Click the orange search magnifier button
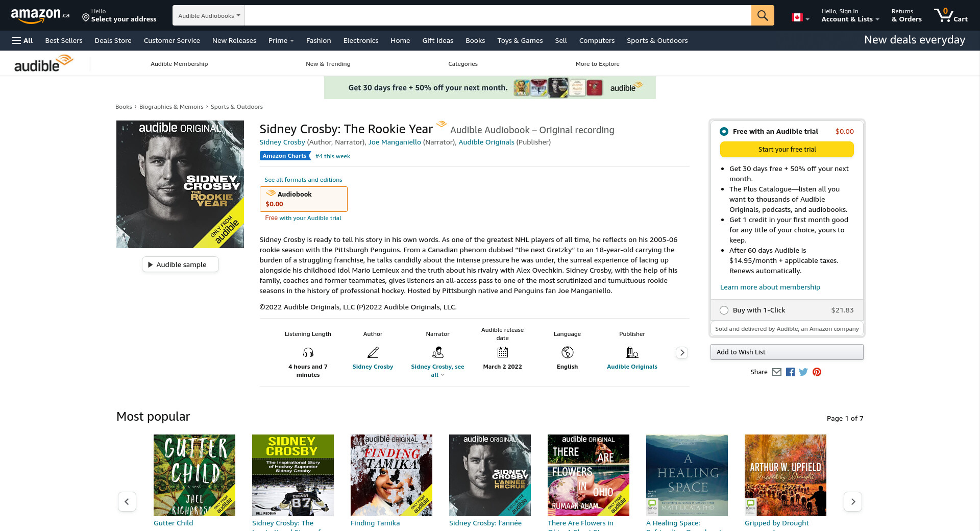 tap(763, 15)
